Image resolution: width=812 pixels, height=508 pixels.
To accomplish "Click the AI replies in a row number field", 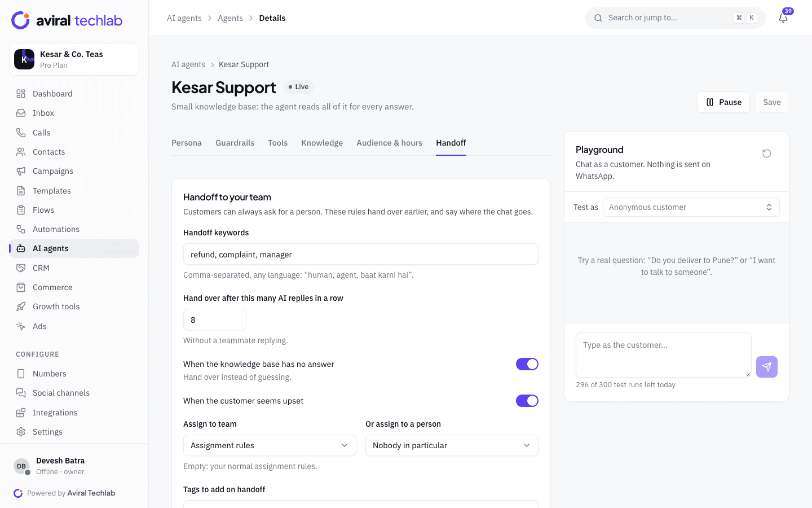I will click(215, 319).
